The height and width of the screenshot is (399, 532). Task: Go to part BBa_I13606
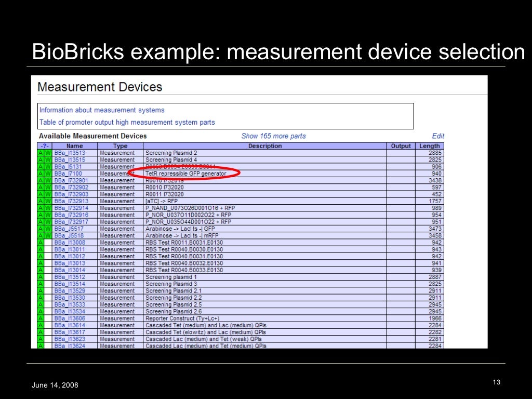click(70, 318)
